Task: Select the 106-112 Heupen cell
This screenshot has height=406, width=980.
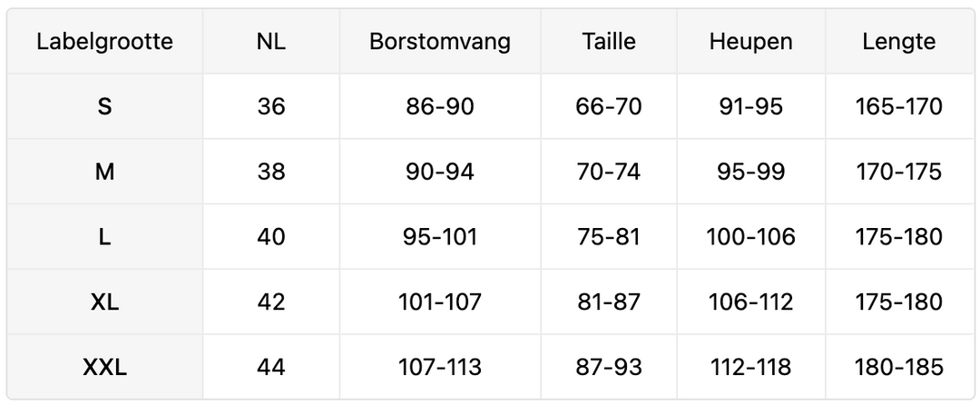Action: (750, 302)
